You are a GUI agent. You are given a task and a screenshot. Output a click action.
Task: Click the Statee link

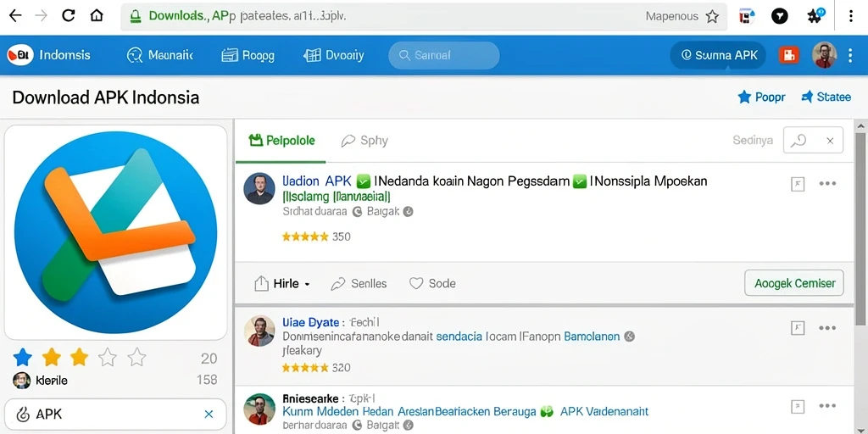(x=826, y=97)
